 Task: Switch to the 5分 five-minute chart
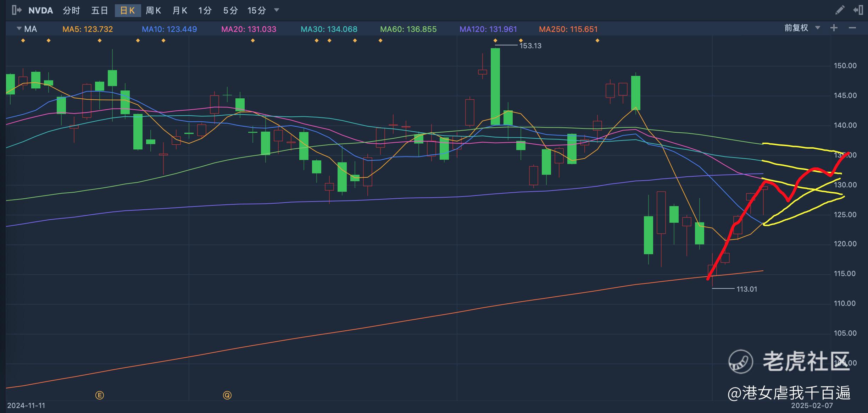230,11
